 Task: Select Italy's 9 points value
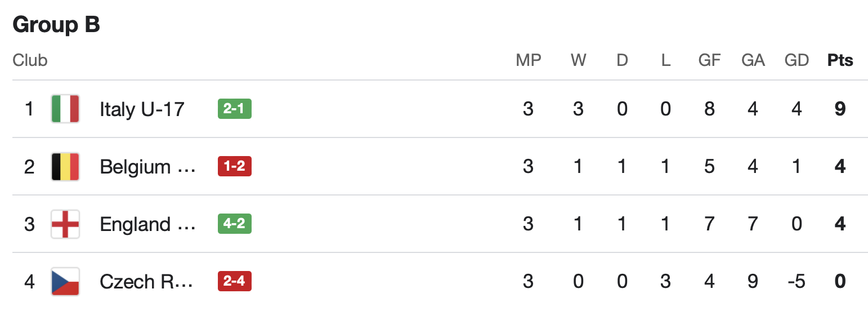[x=840, y=109]
